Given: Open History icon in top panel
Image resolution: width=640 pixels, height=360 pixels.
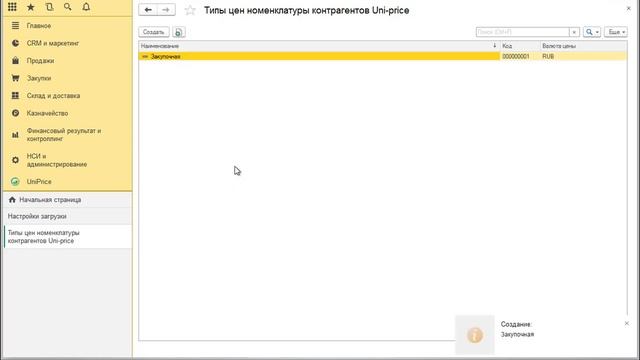Looking at the screenshot, I should (x=49, y=7).
